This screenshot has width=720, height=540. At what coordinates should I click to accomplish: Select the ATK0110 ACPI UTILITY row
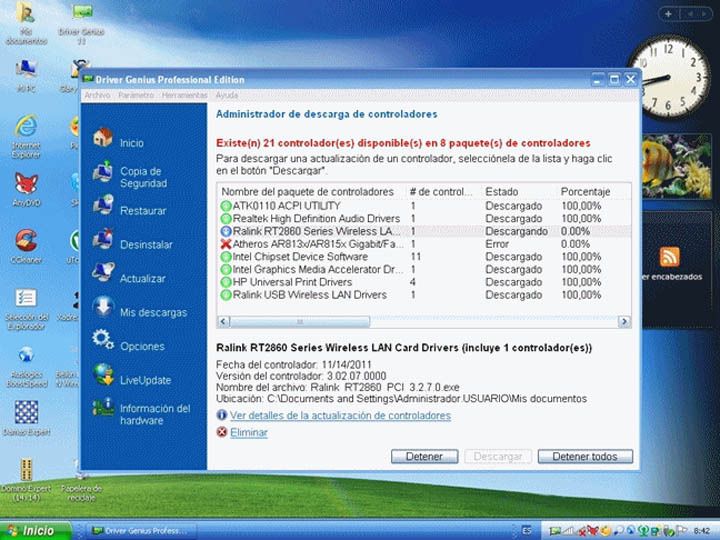(x=424, y=206)
